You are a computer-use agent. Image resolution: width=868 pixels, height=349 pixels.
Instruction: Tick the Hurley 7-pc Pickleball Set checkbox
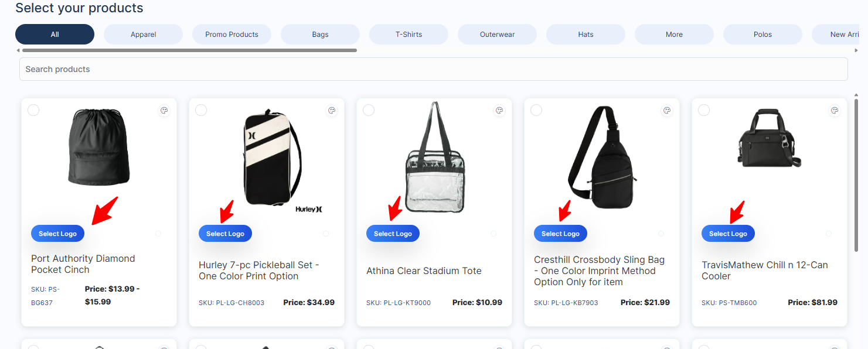pos(201,110)
